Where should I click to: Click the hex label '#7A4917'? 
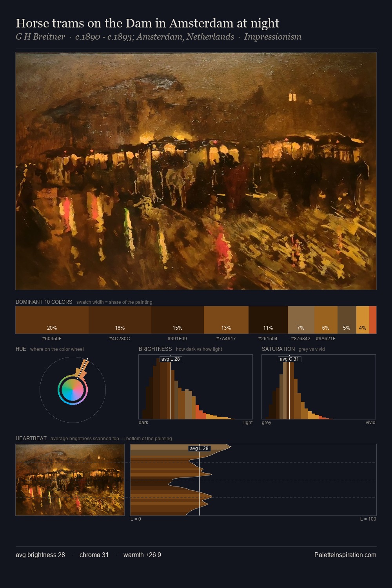(226, 339)
